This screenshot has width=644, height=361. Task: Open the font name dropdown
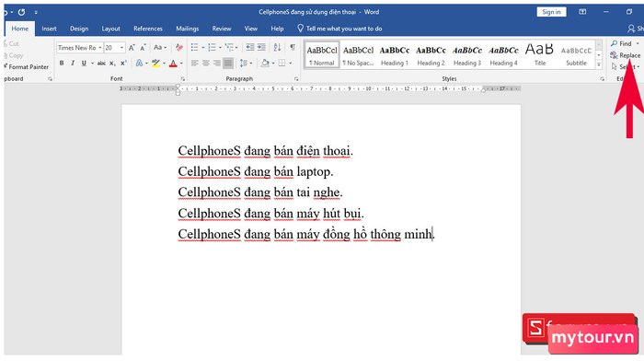tap(99, 48)
